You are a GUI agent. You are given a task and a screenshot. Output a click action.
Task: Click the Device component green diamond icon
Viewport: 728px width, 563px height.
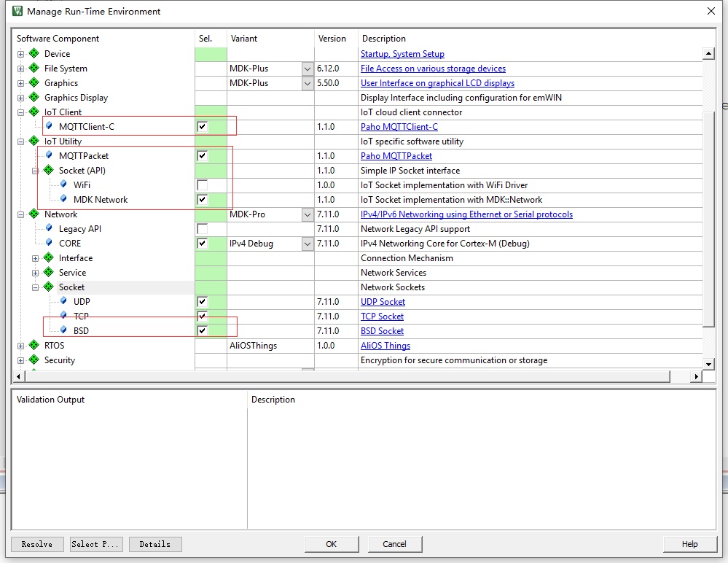tap(34, 53)
